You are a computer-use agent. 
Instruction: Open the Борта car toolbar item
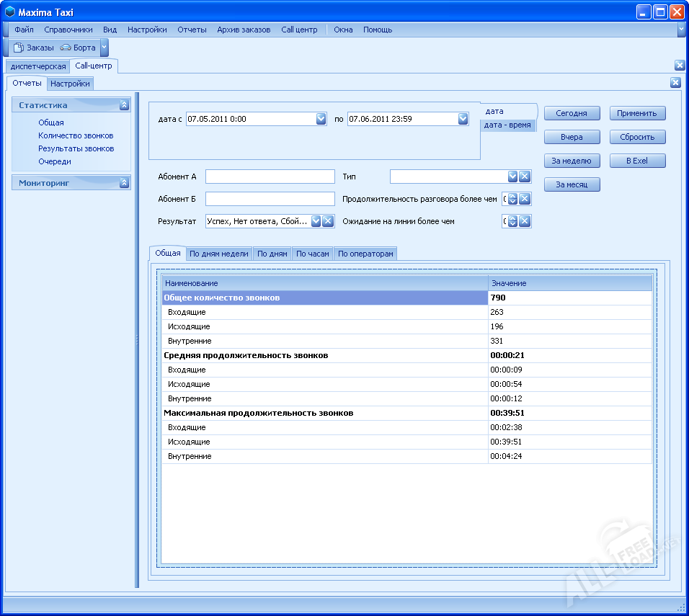coord(78,48)
